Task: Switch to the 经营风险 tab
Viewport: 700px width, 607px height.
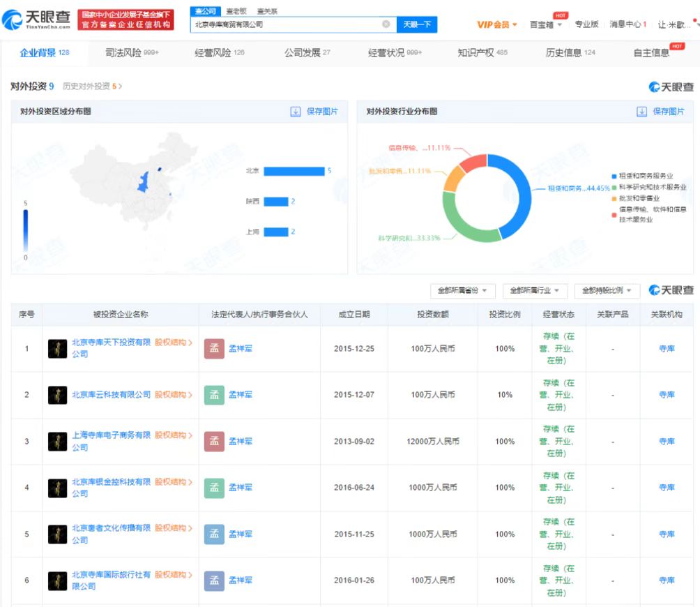Action: pos(220,53)
